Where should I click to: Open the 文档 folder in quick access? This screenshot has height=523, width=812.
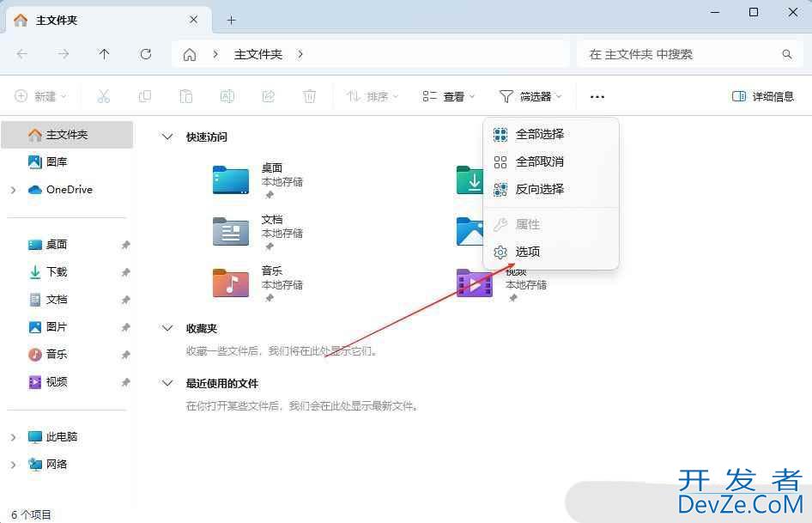[231, 231]
